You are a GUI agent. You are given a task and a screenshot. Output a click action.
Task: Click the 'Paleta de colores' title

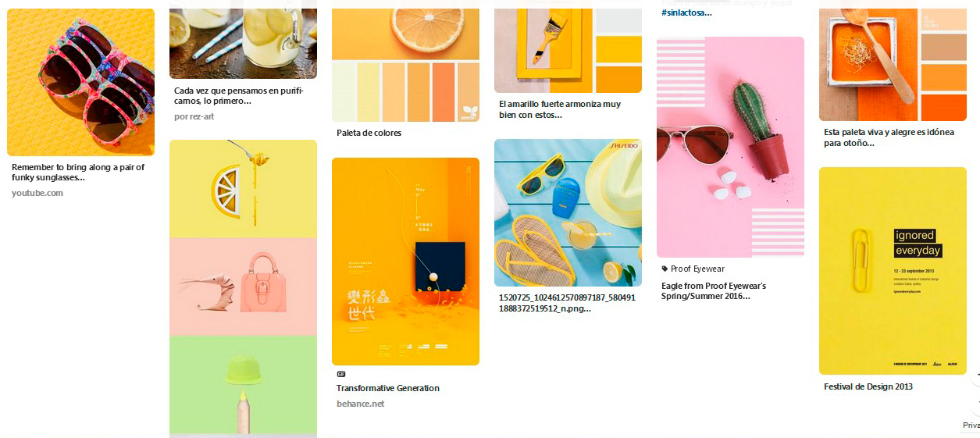click(369, 133)
